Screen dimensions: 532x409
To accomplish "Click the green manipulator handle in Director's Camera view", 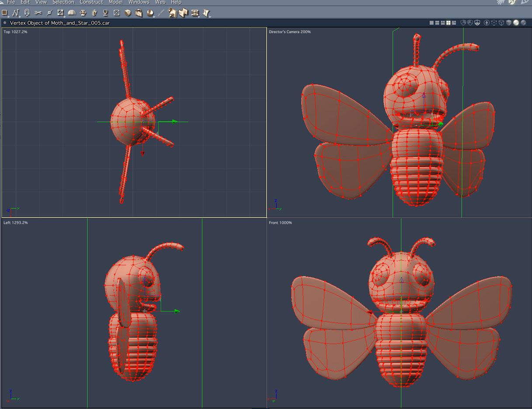I will (441, 125).
